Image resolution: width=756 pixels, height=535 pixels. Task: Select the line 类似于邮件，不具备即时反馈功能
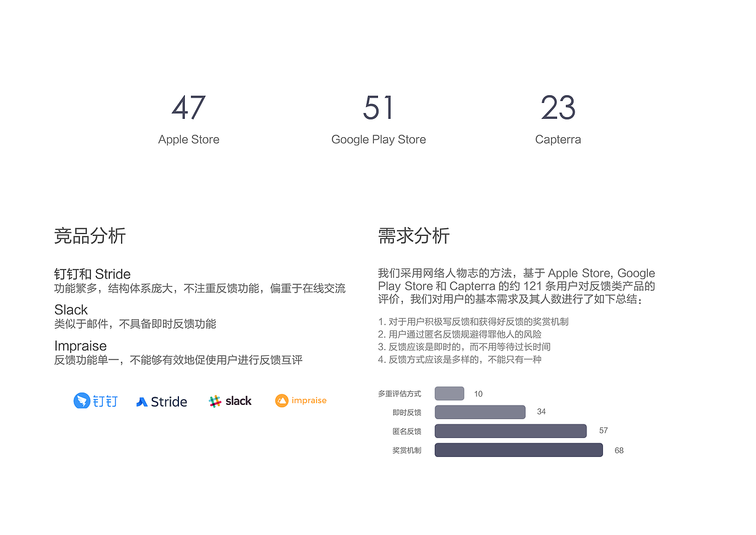(x=135, y=324)
